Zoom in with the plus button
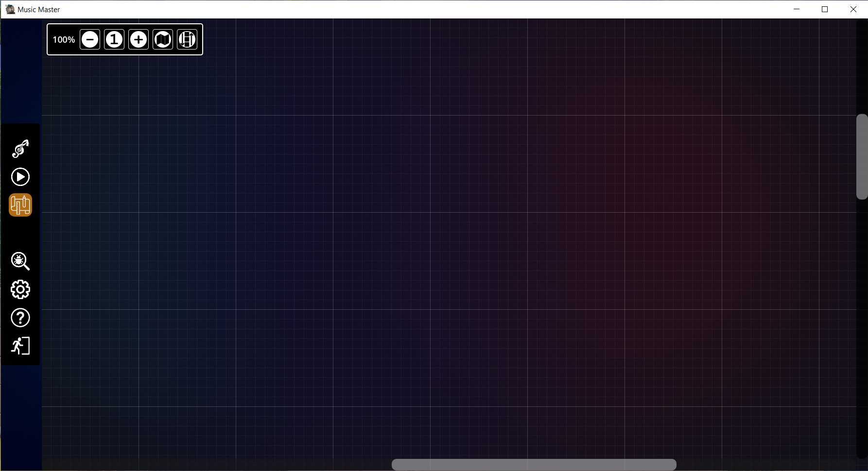 (139, 39)
